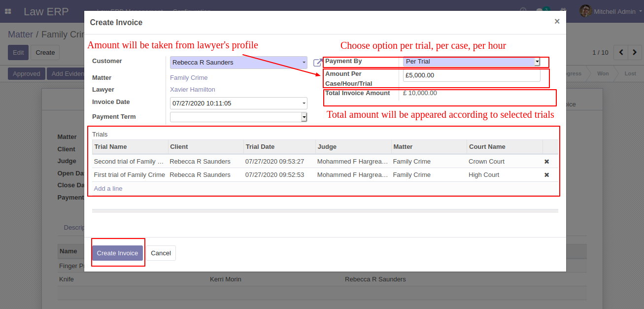The width and height of the screenshot is (644, 309).
Task: Click Second trial of Family name cell
Action: pyautogui.click(x=130, y=162)
